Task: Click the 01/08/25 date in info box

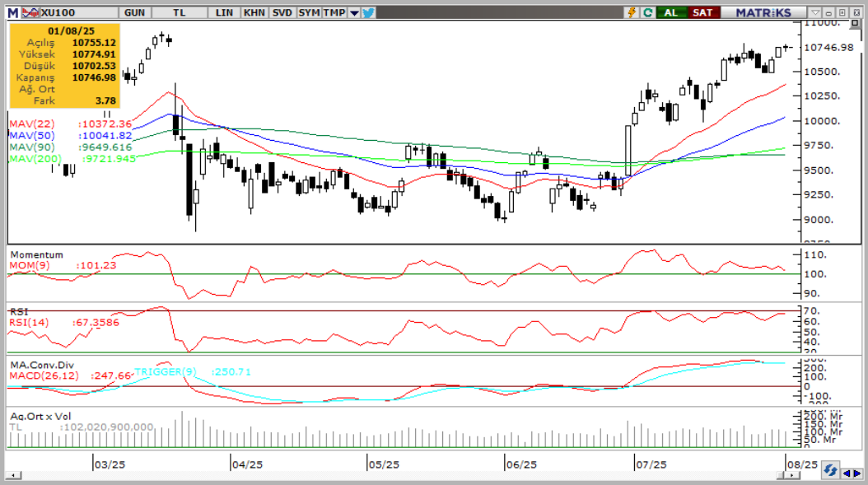Action: click(72, 31)
